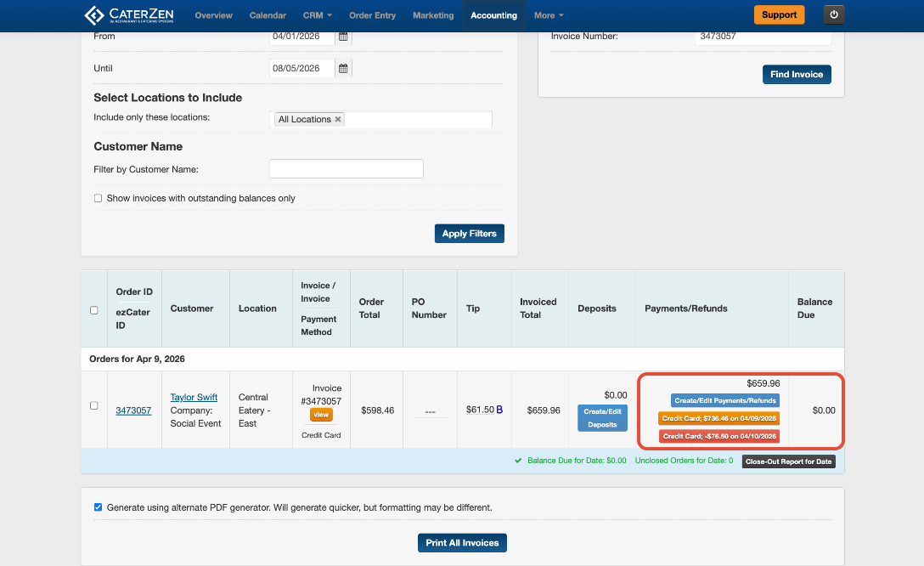Click the Until date field
Screen dimensions: 924x566
pos(302,68)
